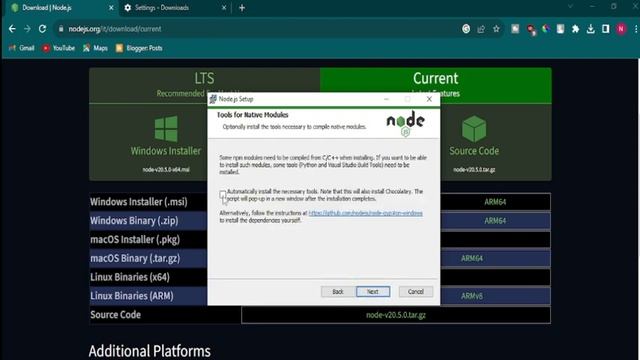Switch to Download | Node.js browser tab
The width and height of the screenshot is (640, 360).
[x=61, y=8]
